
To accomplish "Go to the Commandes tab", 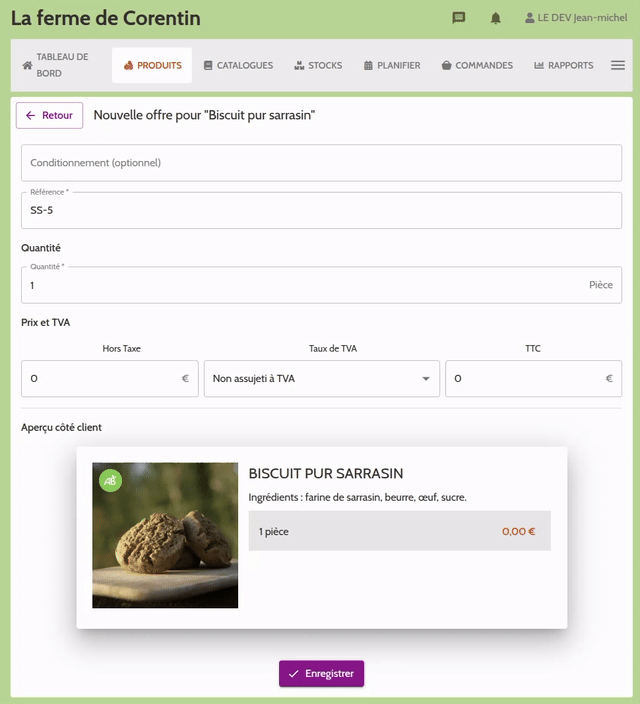I will tap(477, 65).
